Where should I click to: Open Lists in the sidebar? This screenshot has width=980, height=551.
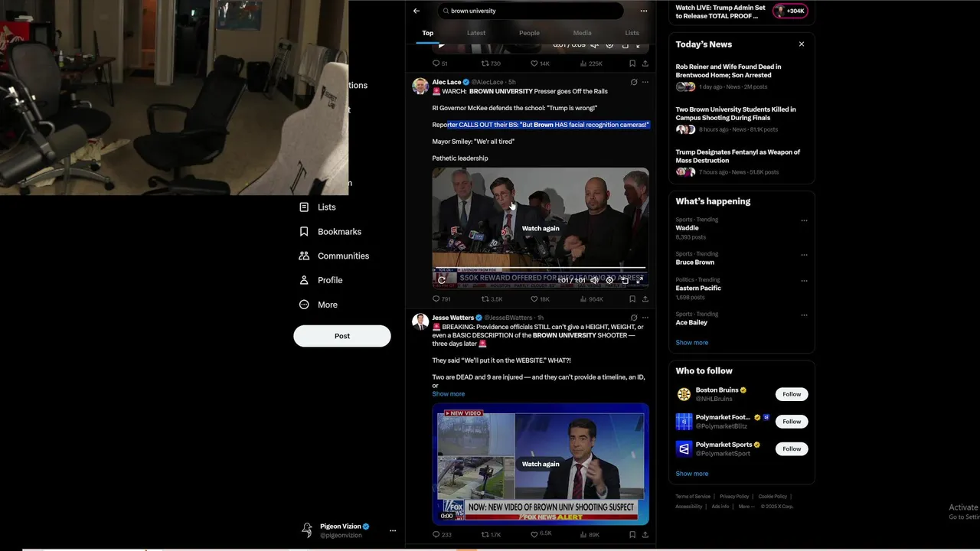[x=318, y=207]
